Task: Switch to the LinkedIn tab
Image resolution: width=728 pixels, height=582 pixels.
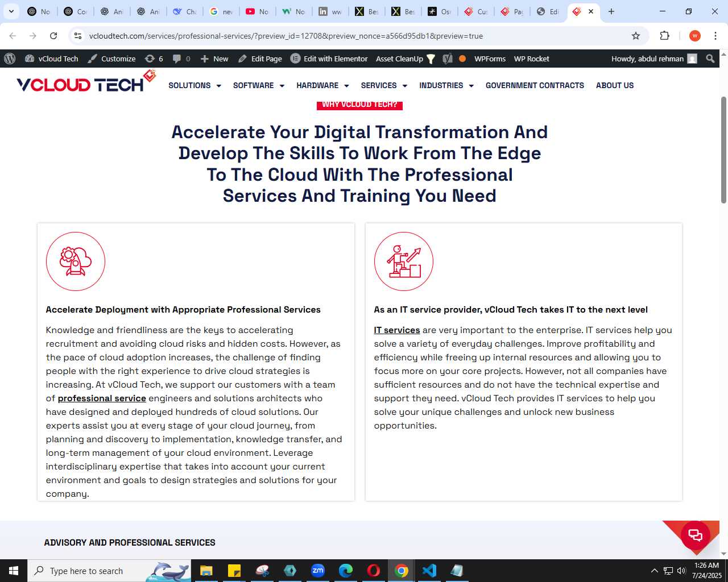Action: pyautogui.click(x=330, y=11)
